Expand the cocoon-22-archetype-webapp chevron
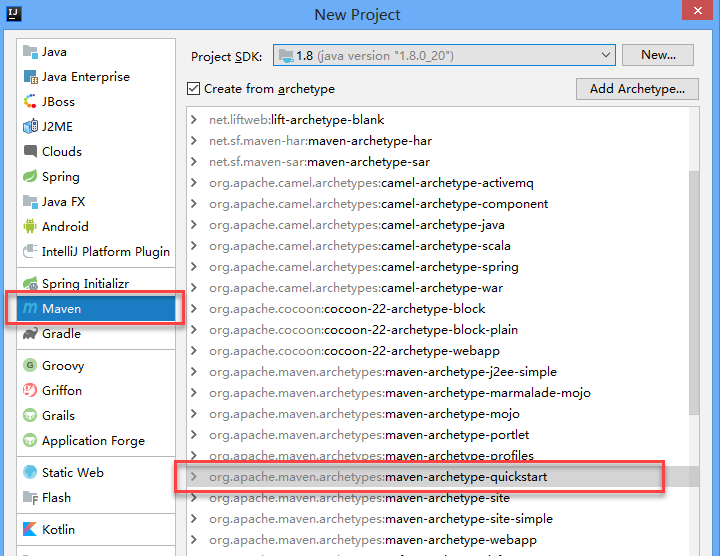The image size is (720, 556). [x=194, y=351]
